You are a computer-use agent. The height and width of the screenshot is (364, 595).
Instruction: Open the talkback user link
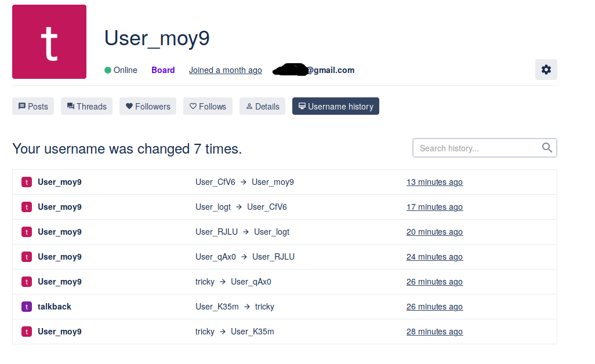55,307
